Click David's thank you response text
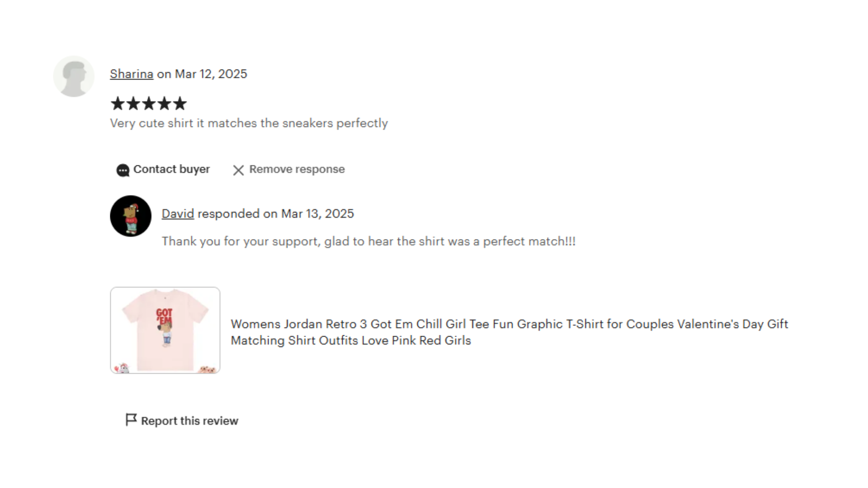The image size is (868, 488). pos(369,241)
